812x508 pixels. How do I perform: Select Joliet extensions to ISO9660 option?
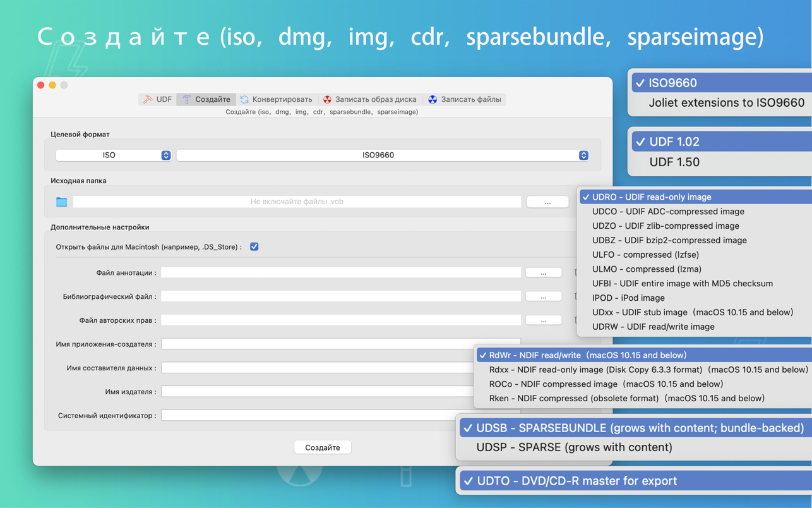click(x=726, y=102)
